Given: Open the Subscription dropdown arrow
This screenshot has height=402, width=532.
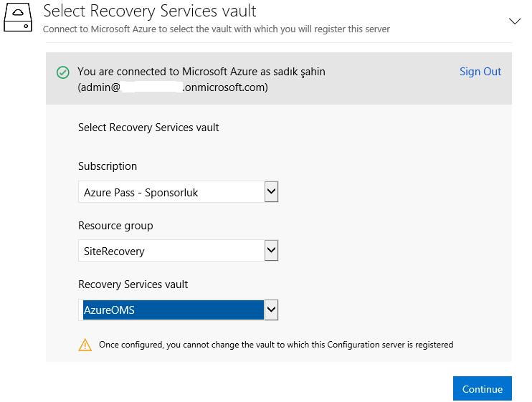Looking at the screenshot, I should click(x=271, y=191).
